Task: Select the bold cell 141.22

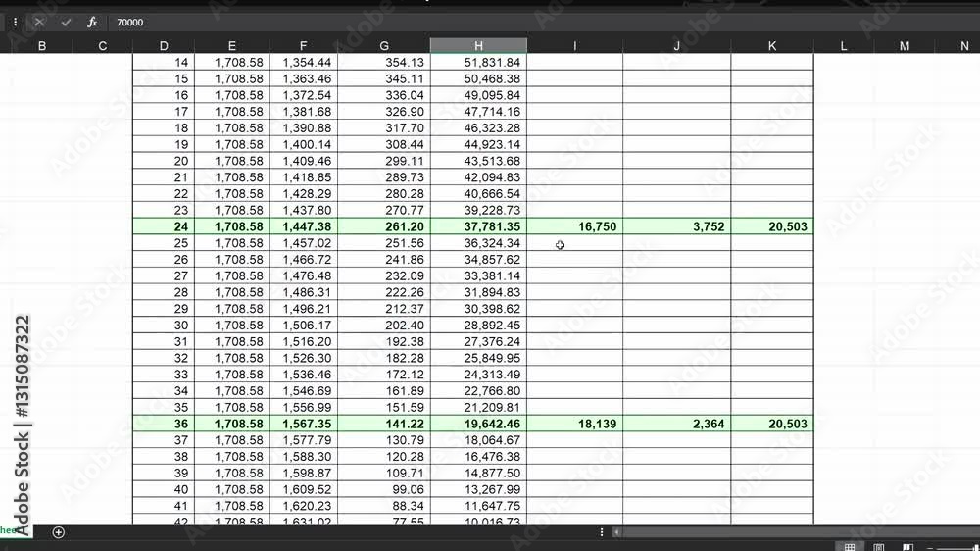Action: coord(384,424)
